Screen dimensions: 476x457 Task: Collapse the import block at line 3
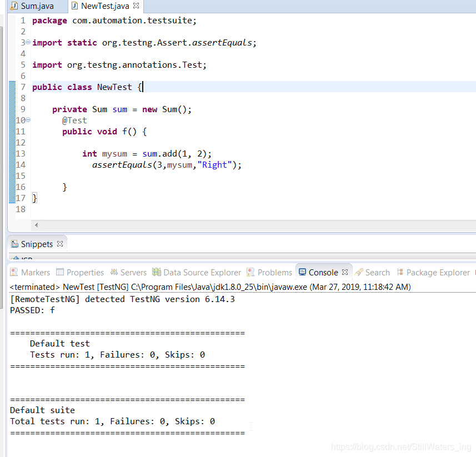(x=28, y=42)
